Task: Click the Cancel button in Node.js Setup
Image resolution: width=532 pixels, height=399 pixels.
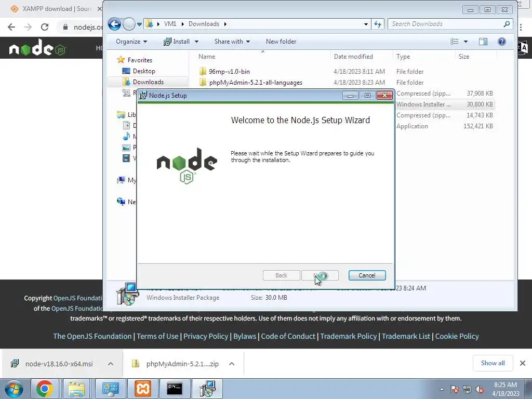Action: pos(367,275)
